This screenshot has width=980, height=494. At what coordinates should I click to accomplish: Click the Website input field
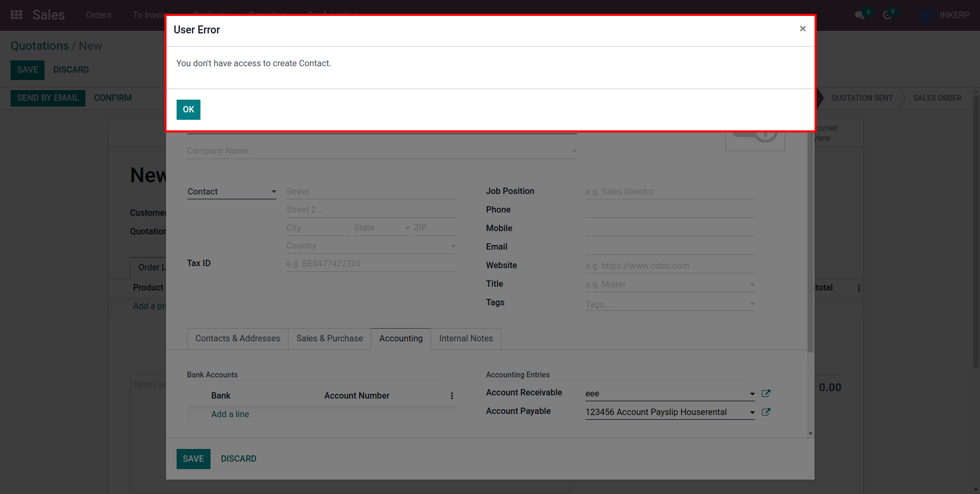(x=670, y=266)
